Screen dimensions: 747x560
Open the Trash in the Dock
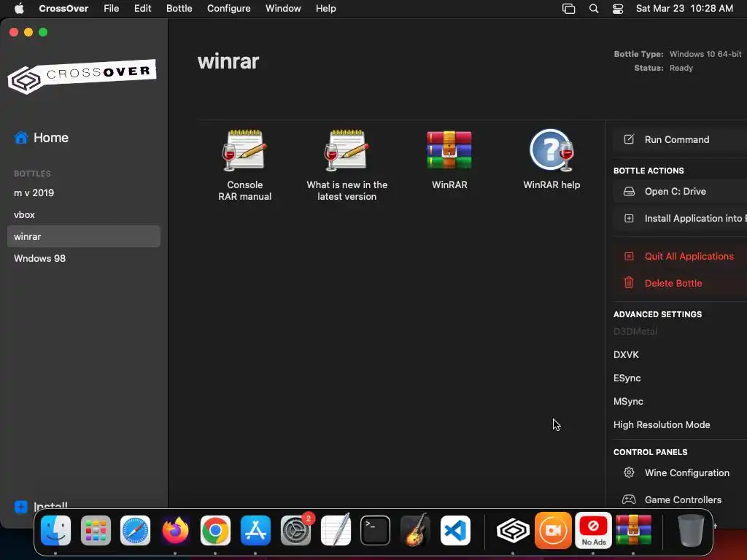click(x=690, y=530)
